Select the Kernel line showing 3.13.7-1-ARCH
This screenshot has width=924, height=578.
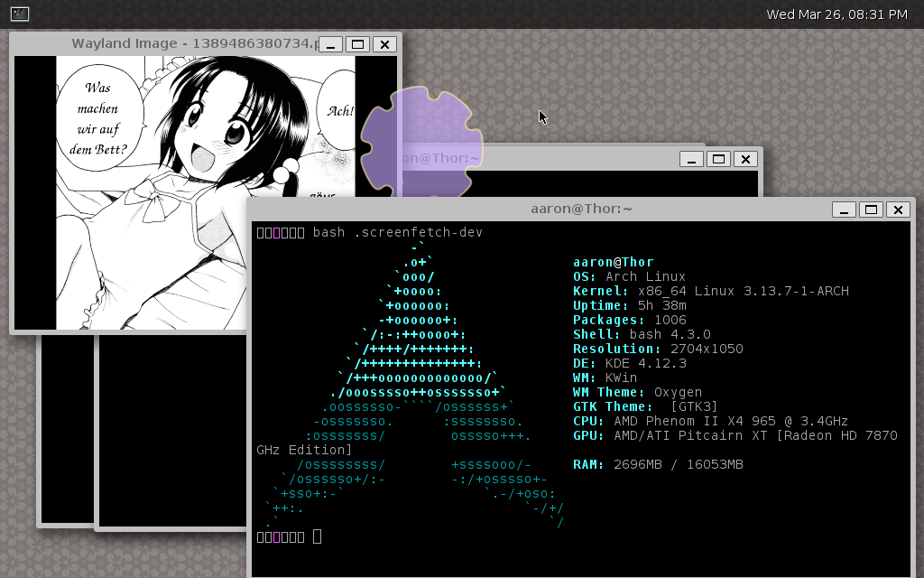tap(711, 291)
